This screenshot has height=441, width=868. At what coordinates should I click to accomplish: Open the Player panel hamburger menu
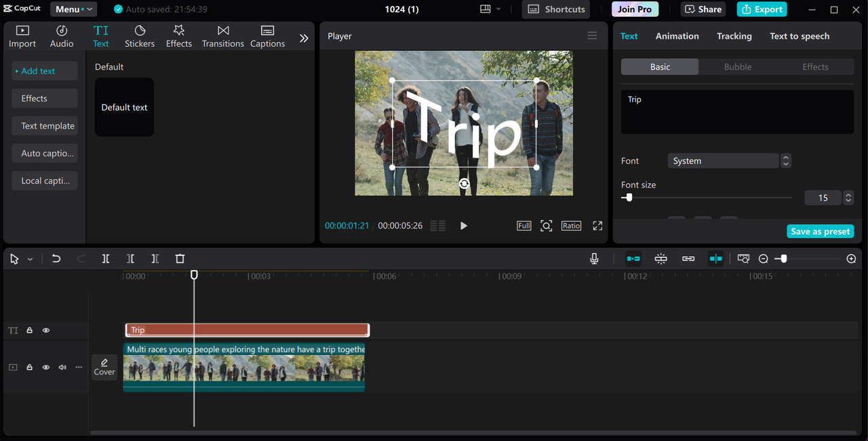[x=592, y=36]
